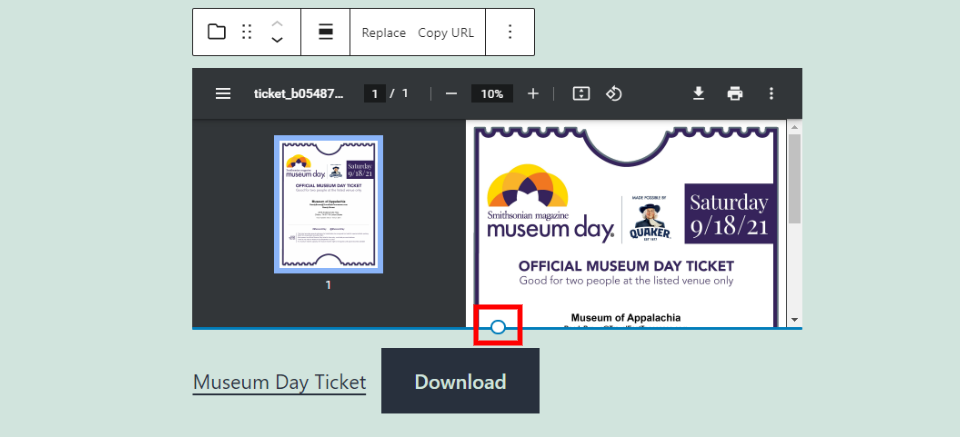The image size is (960, 437).
Task: Click Replace in the block toolbar
Action: [383, 32]
